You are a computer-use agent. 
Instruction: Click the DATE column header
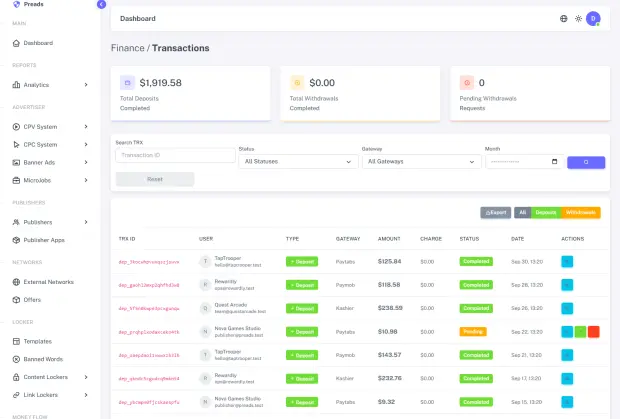coord(517,239)
